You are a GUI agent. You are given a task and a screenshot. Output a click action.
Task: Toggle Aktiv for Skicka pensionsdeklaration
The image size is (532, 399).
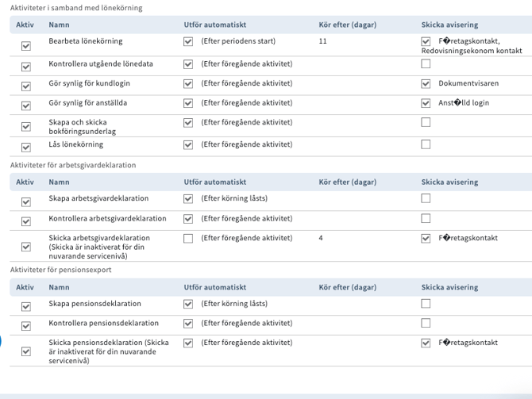point(26,351)
